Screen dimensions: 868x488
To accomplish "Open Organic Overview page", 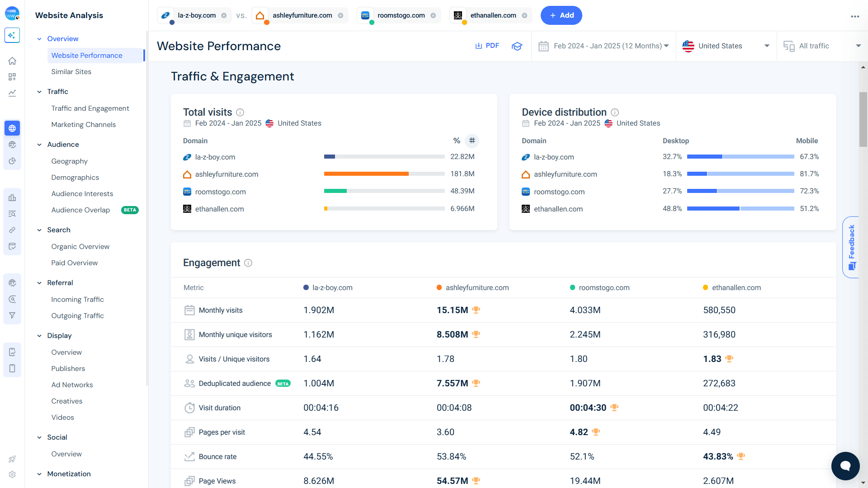I will click(80, 247).
